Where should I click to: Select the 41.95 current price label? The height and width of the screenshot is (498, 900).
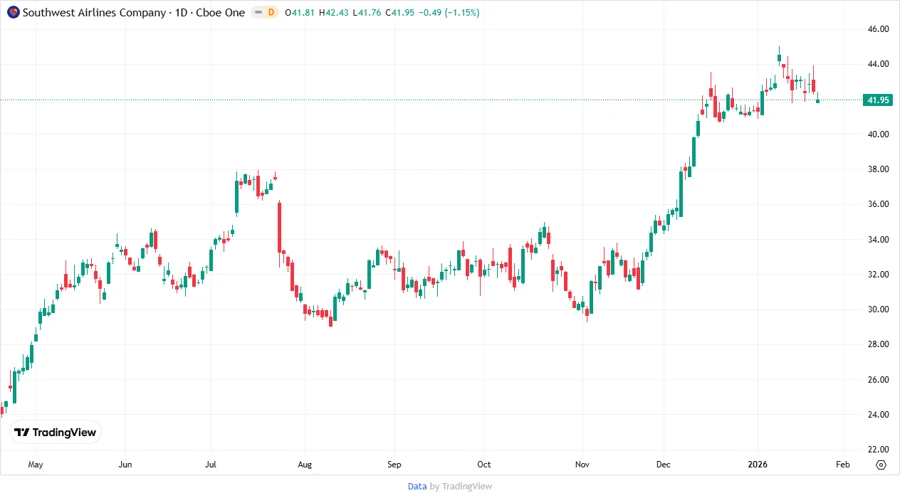(x=878, y=100)
